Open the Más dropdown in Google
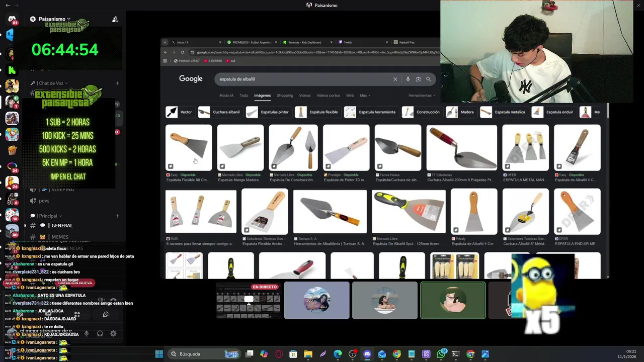Screen dimensions: 644x362 tap(365, 96)
